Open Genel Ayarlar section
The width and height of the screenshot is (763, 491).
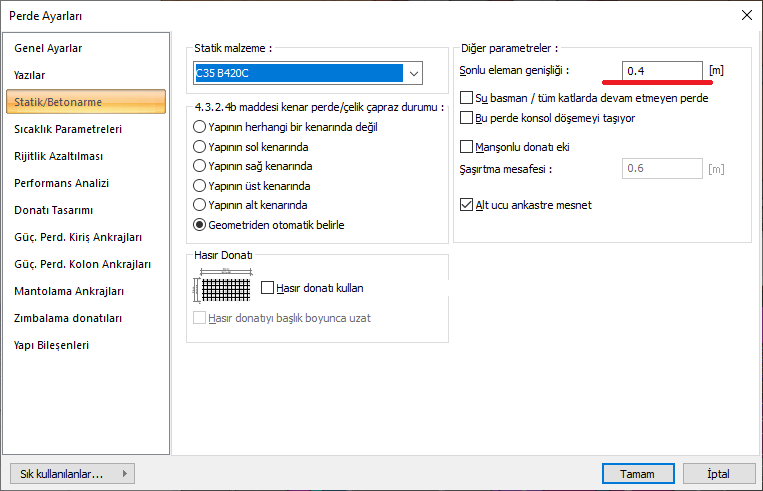(x=48, y=48)
